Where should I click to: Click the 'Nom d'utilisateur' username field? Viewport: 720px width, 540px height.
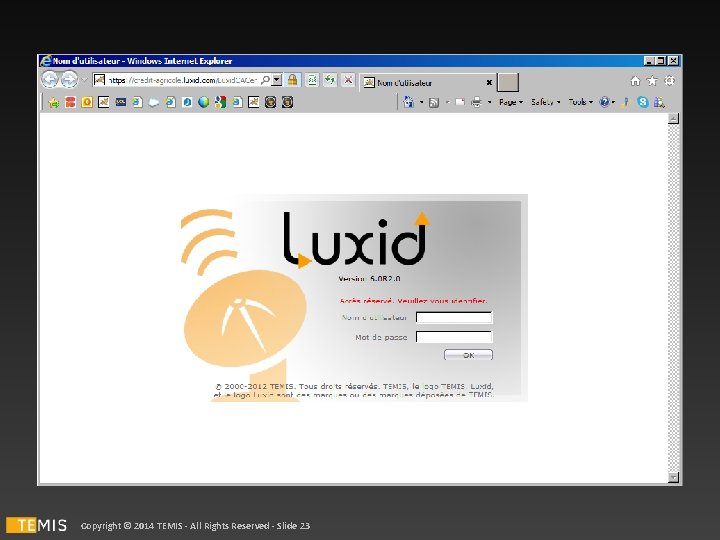point(454,317)
